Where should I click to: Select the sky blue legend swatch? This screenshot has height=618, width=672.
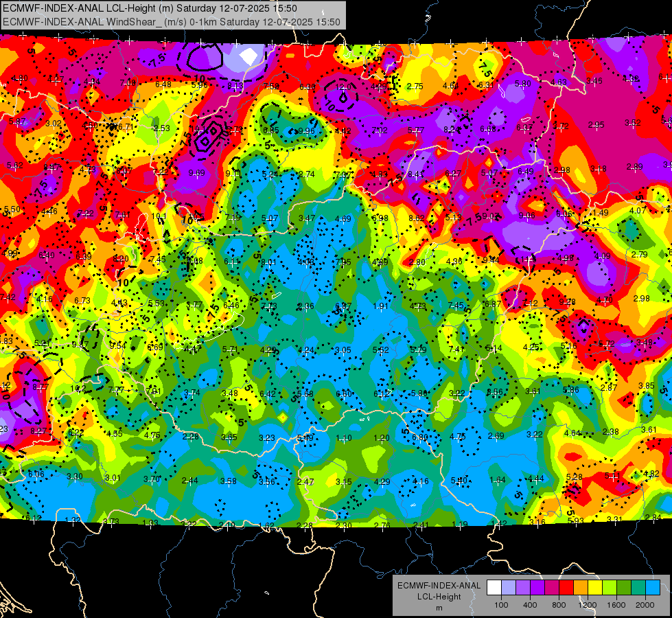653,588
